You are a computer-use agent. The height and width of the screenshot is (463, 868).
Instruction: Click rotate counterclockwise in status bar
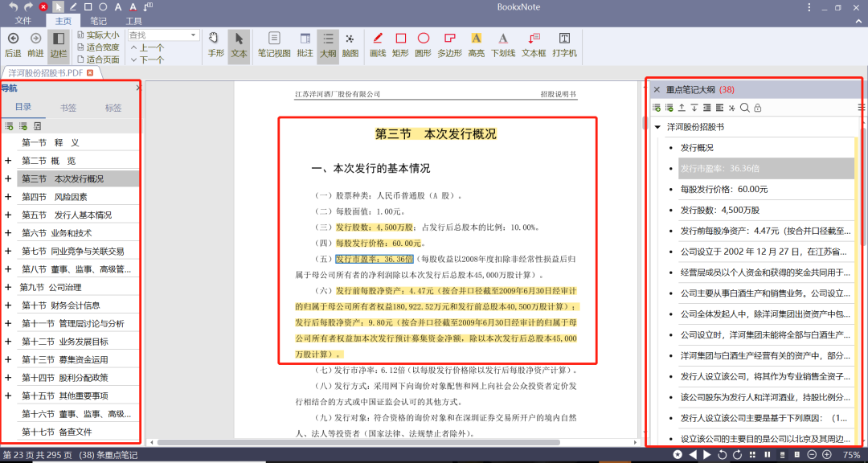tap(723, 455)
